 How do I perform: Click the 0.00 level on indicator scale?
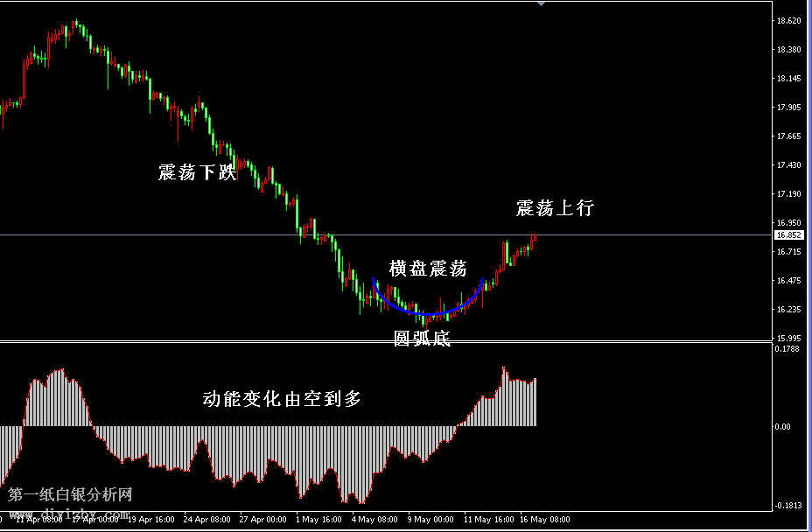pyautogui.click(x=785, y=427)
